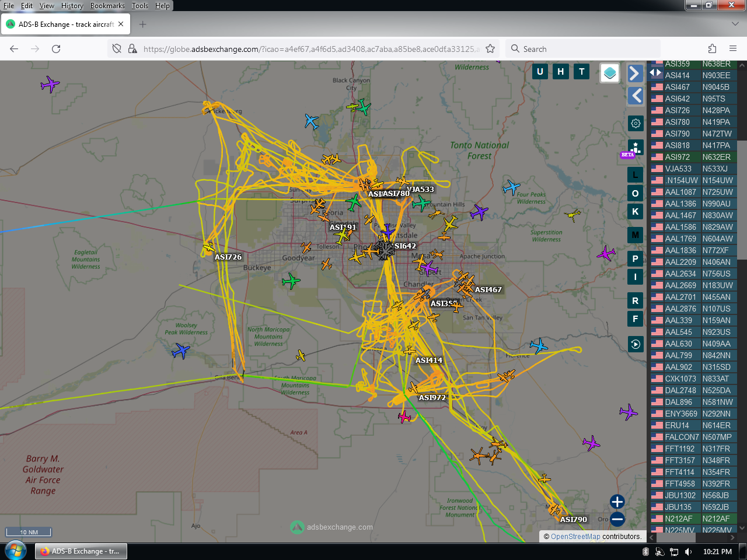This screenshot has height=560, width=747.
Task: Select the CXK1073 row in aircraft list
Action: (693, 379)
